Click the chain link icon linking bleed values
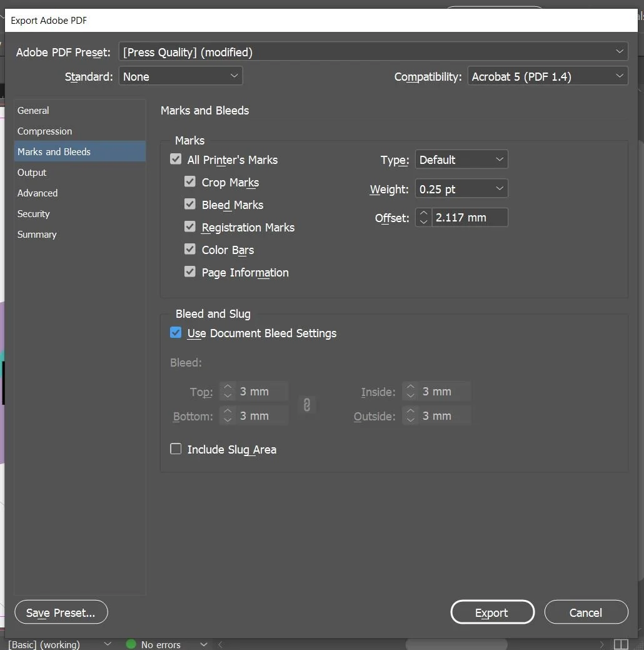 pos(306,405)
